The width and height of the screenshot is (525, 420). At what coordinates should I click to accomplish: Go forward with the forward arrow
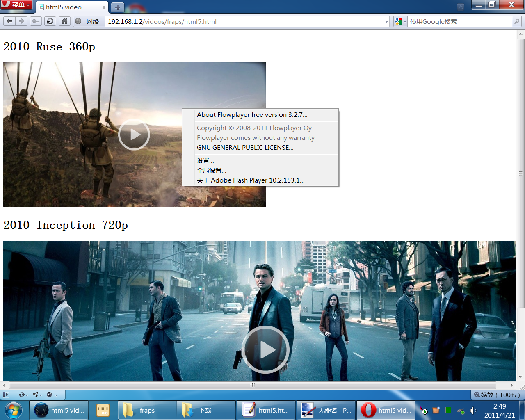tap(21, 21)
